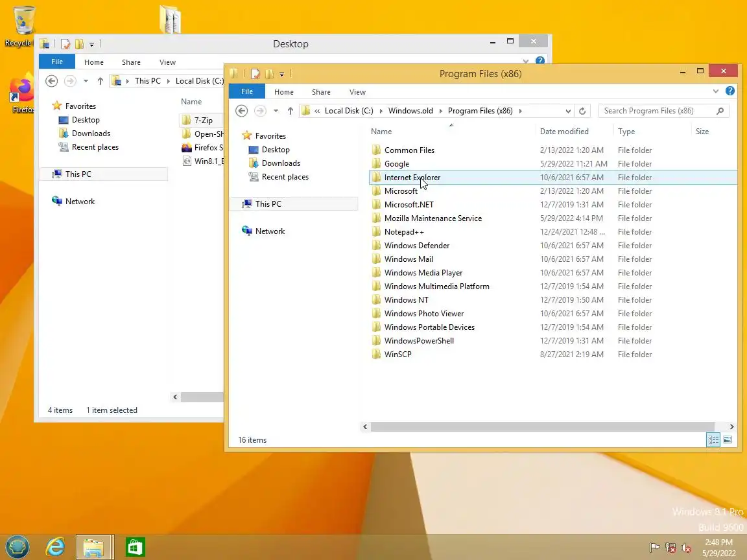Click the volume muted icon in tray
Screen dimensions: 747x560
click(x=686, y=548)
